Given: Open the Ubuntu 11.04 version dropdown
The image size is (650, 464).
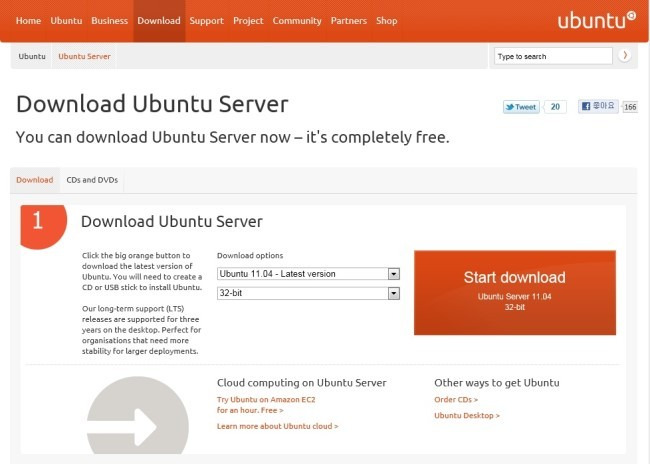Looking at the screenshot, I should point(308,274).
